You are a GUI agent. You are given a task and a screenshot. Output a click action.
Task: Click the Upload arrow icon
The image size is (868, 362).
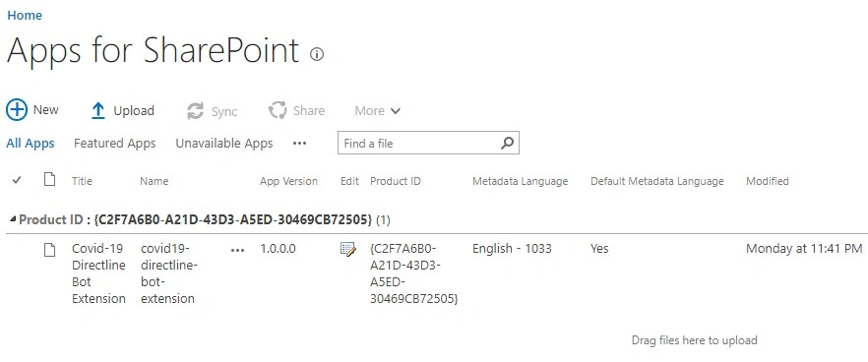click(x=98, y=111)
